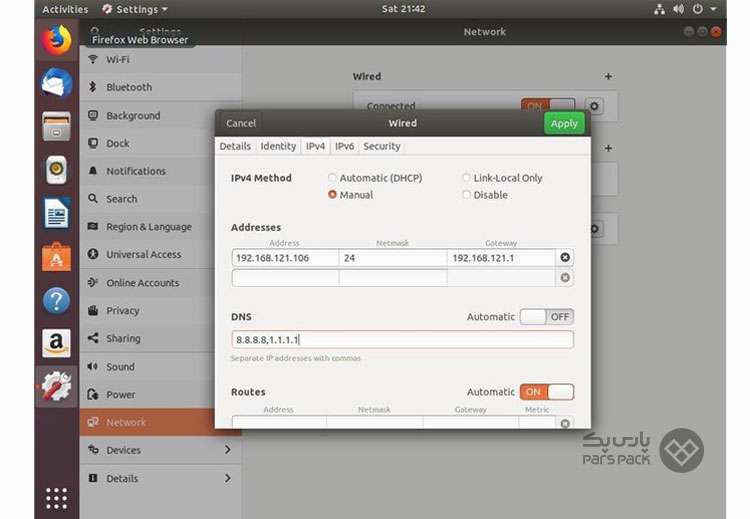
Task: Delete the 192.168.121.106 address row
Action: coord(565,258)
